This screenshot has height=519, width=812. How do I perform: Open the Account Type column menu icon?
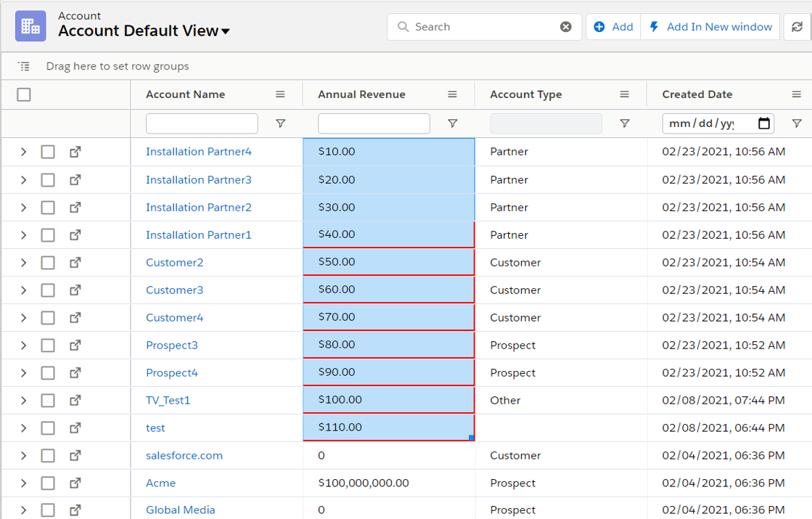point(624,94)
